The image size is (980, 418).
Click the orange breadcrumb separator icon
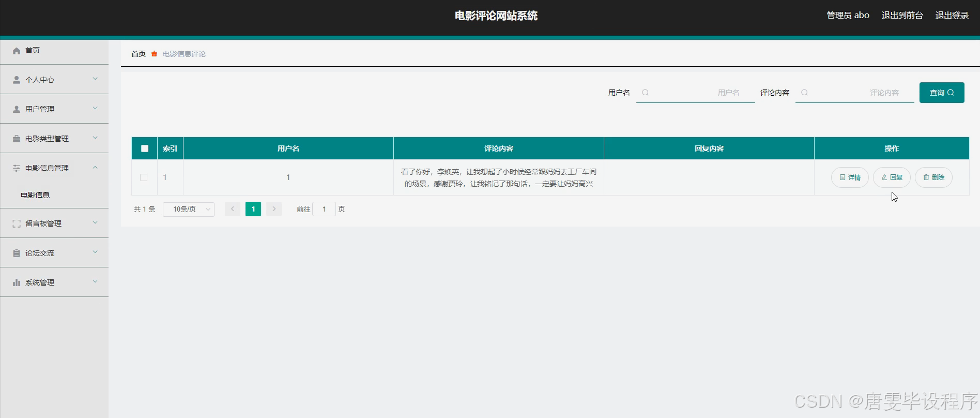click(154, 54)
